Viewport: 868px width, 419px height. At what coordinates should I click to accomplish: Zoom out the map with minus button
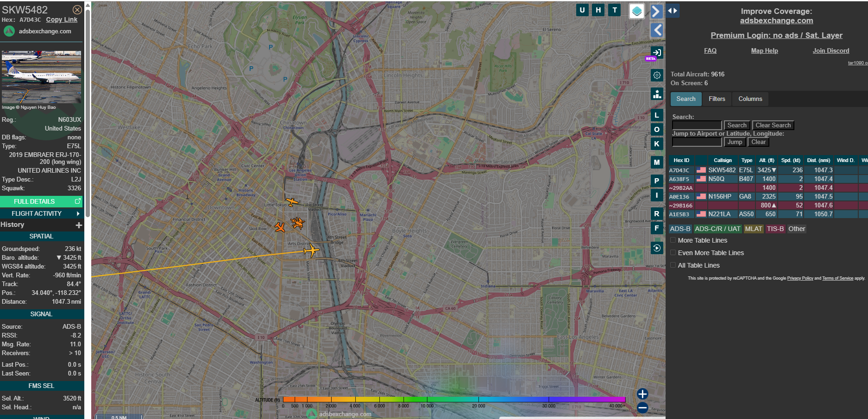point(642,408)
